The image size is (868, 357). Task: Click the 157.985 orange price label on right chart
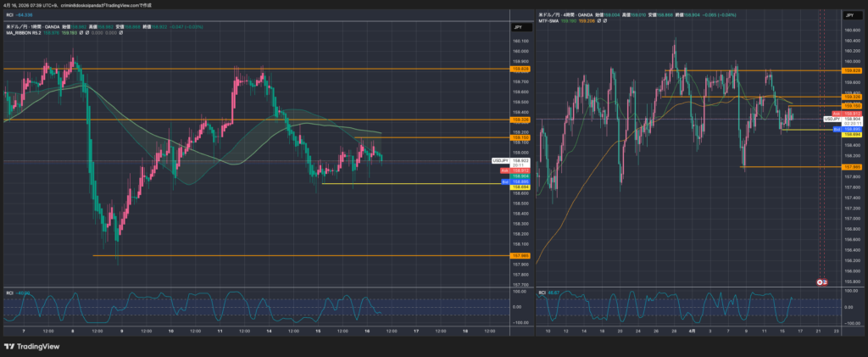(x=852, y=167)
